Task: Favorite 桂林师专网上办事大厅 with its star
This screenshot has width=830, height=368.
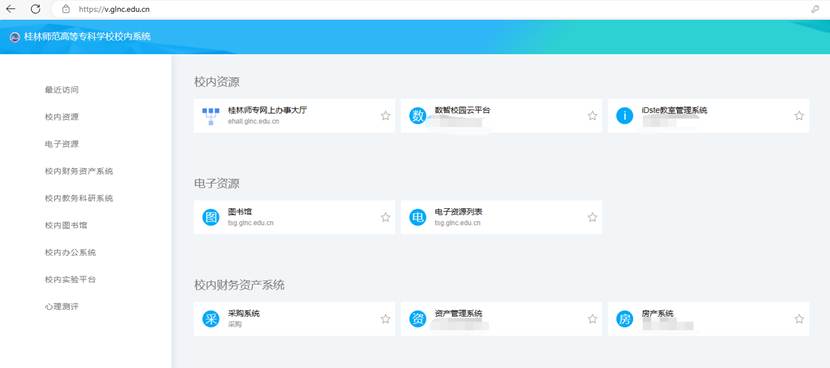Action: tap(385, 115)
